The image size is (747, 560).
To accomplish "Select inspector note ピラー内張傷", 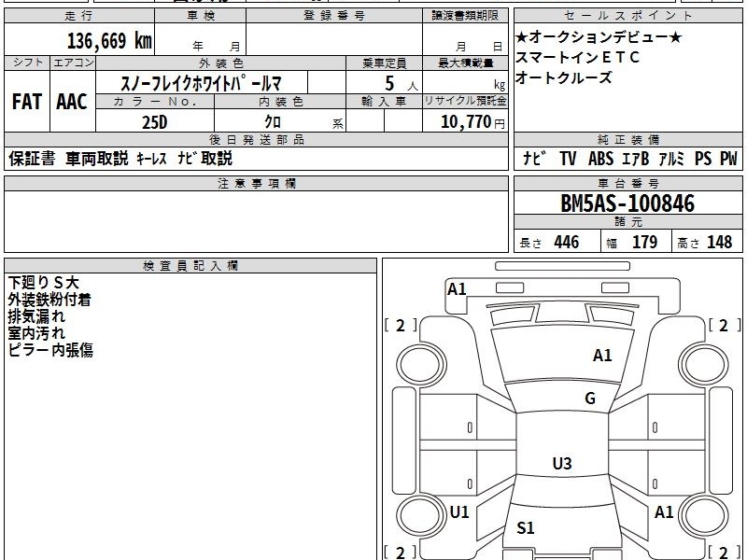I will (x=50, y=350).
